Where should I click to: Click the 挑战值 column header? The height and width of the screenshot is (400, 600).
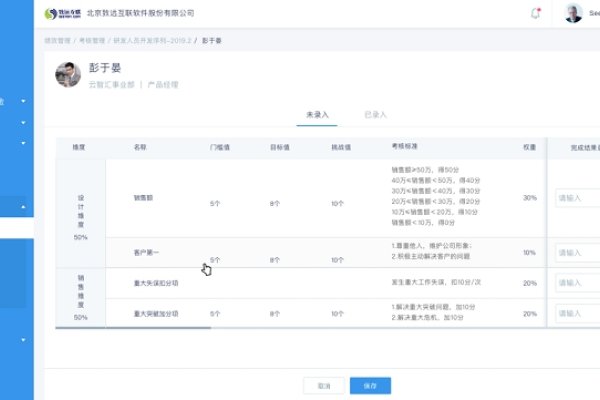(x=341, y=147)
